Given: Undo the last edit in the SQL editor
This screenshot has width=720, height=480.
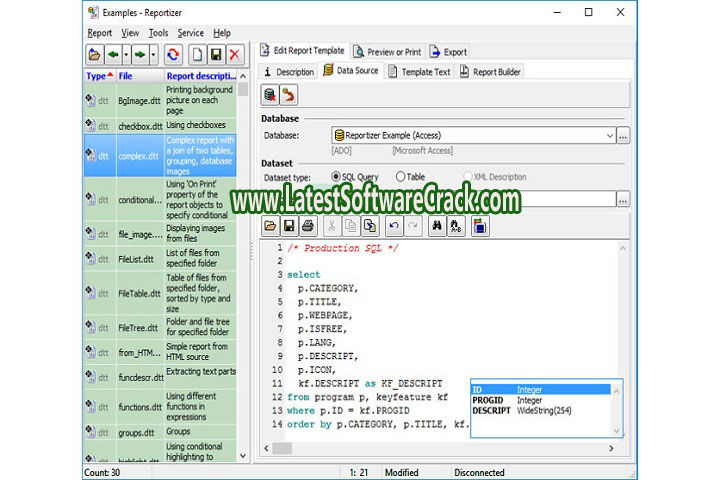Looking at the screenshot, I should pyautogui.click(x=394, y=226).
